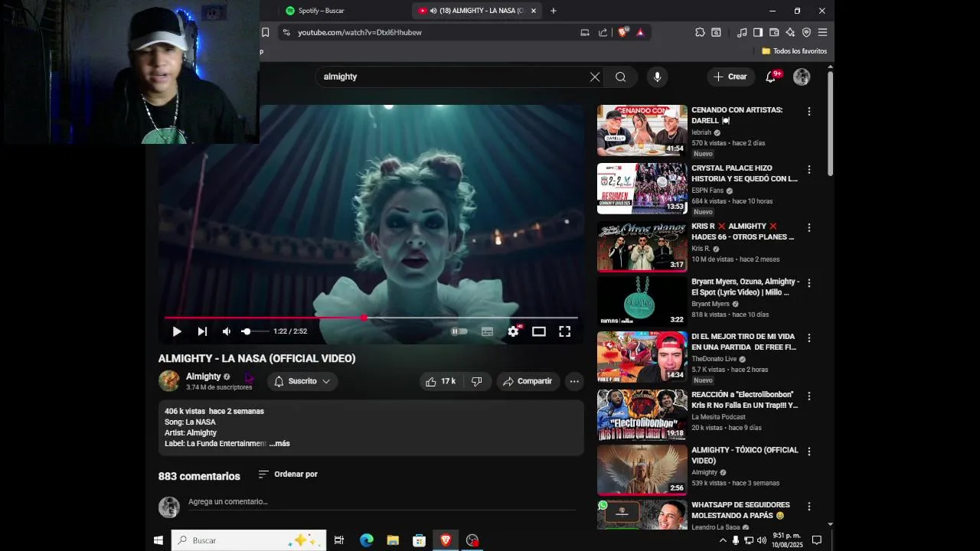Image resolution: width=980 pixels, height=551 pixels.
Task: Open Task View on the taskbar
Action: click(x=339, y=540)
